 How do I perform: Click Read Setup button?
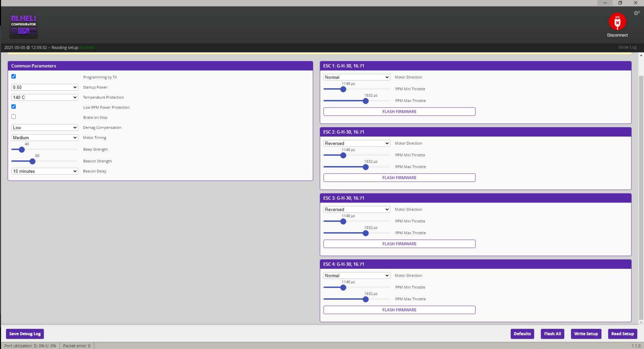[x=622, y=334]
